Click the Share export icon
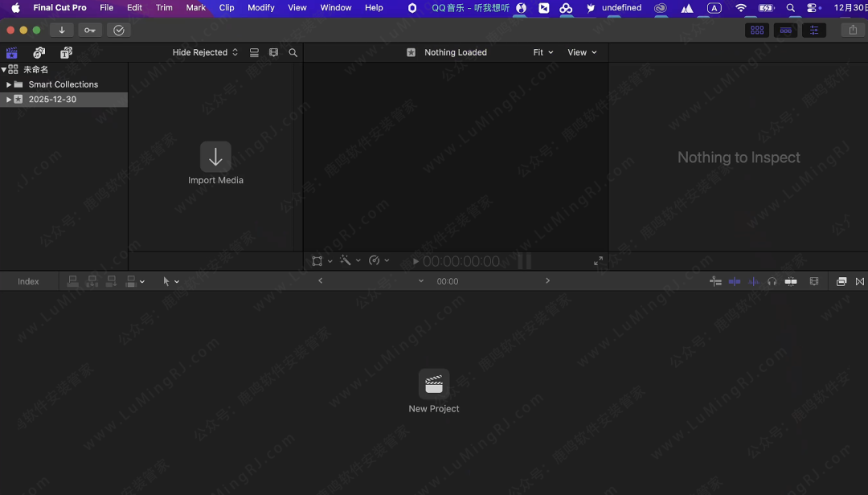Screen dimensions: 868x495 click(852, 31)
